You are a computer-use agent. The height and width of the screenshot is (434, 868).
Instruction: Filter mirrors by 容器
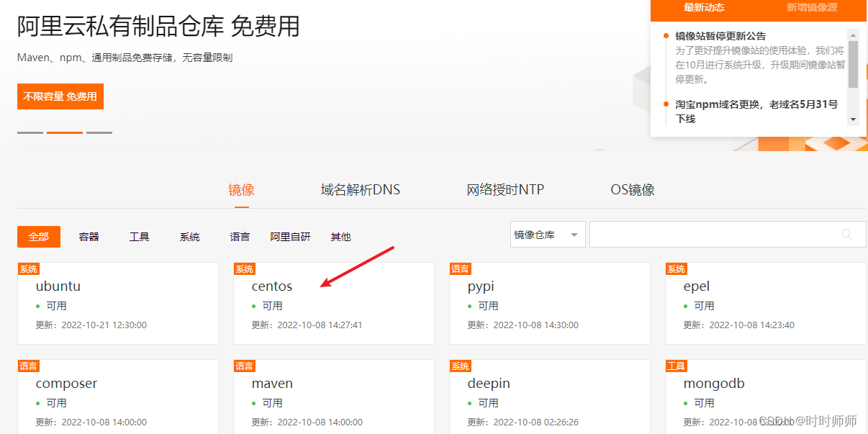coord(89,237)
